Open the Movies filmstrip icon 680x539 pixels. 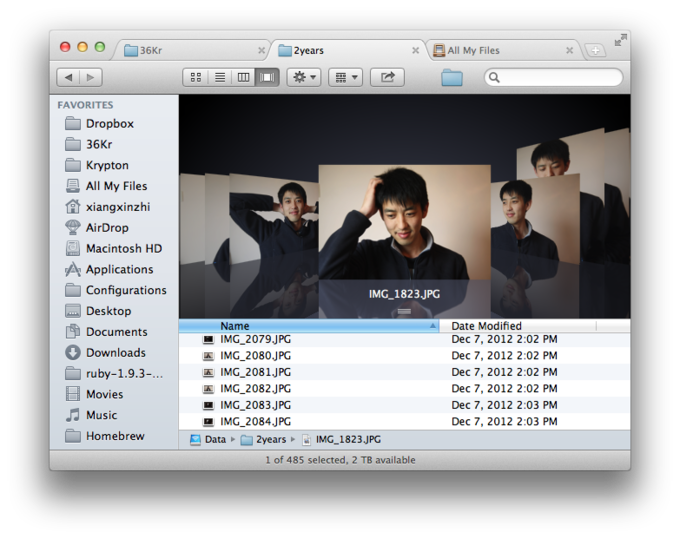point(72,394)
